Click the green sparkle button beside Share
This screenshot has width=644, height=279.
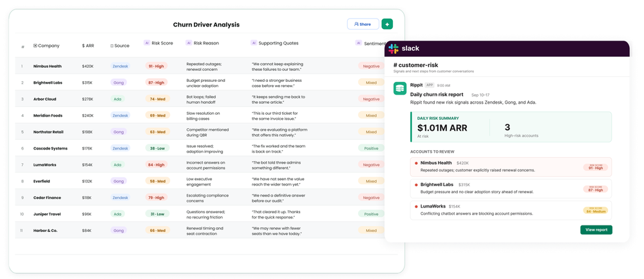[x=387, y=24]
